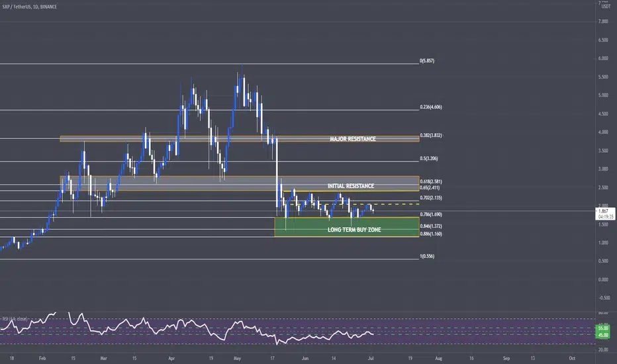617x364 pixels.
Task: Click Aug on the time axis
Action: click(439, 359)
